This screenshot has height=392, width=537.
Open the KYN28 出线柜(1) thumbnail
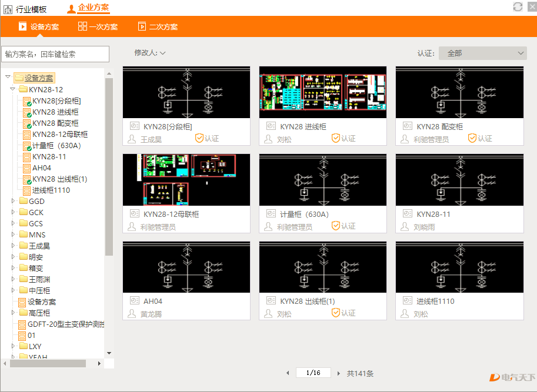[x=322, y=267]
